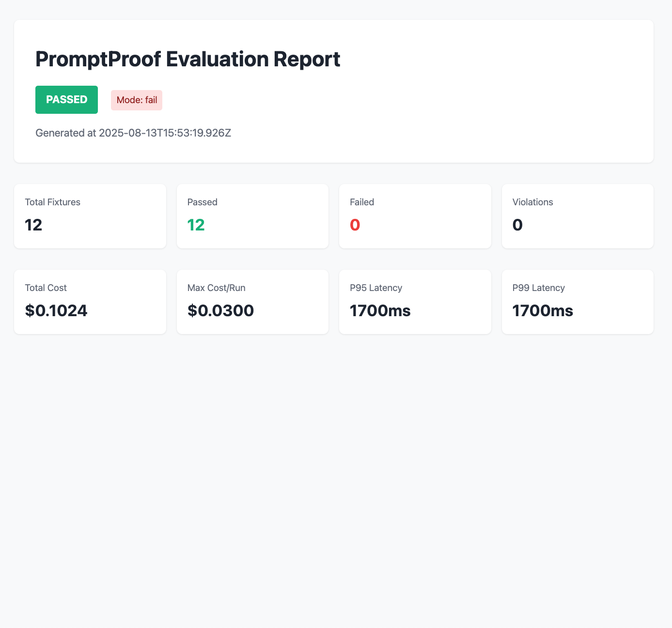
Task: Click the red Mode: fail badge
Action: pyautogui.click(x=137, y=100)
